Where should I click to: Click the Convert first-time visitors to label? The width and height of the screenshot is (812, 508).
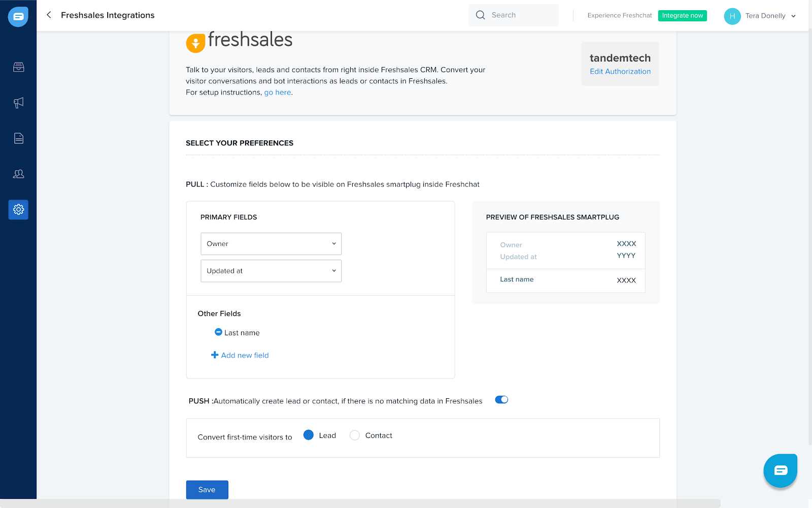point(245,437)
